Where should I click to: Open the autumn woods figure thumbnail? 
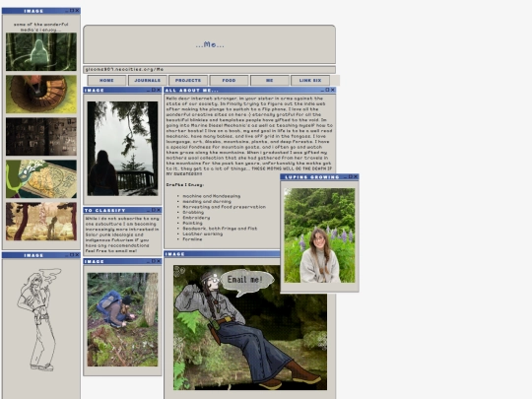click(x=41, y=222)
